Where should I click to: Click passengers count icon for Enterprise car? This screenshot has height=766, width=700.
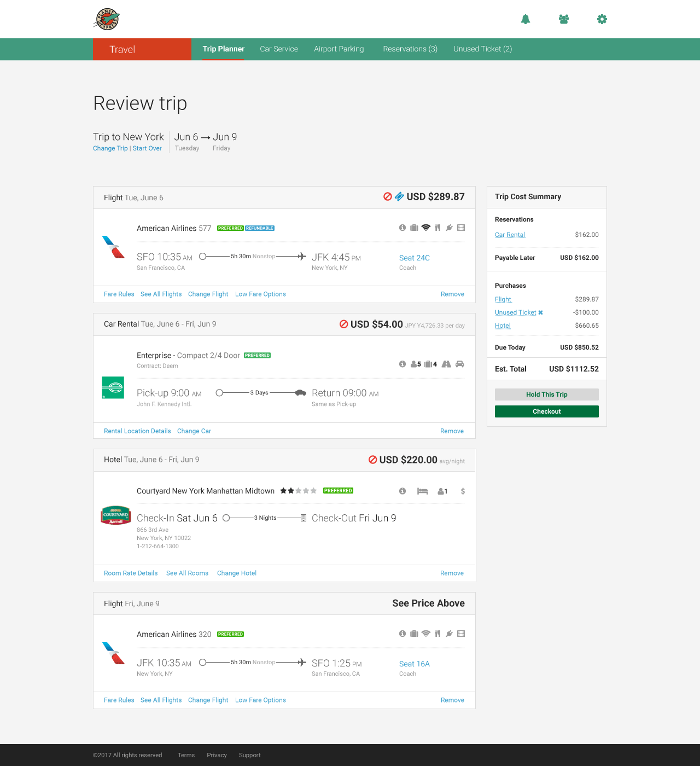pyautogui.click(x=416, y=364)
